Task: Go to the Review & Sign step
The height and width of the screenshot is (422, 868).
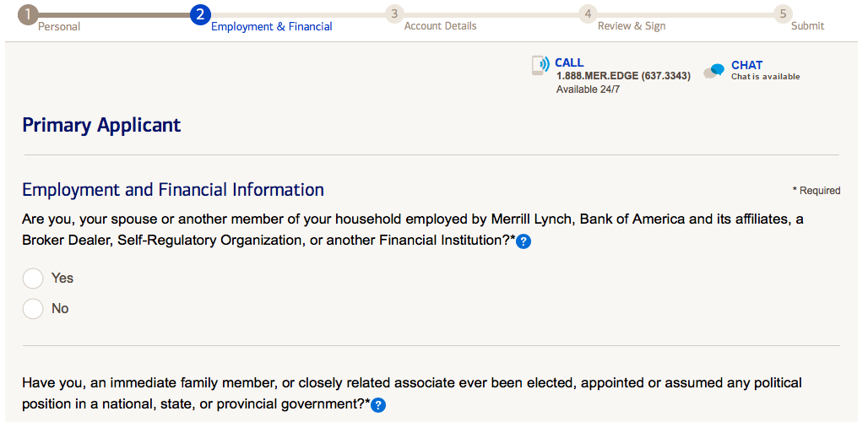Action: click(632, 26)
